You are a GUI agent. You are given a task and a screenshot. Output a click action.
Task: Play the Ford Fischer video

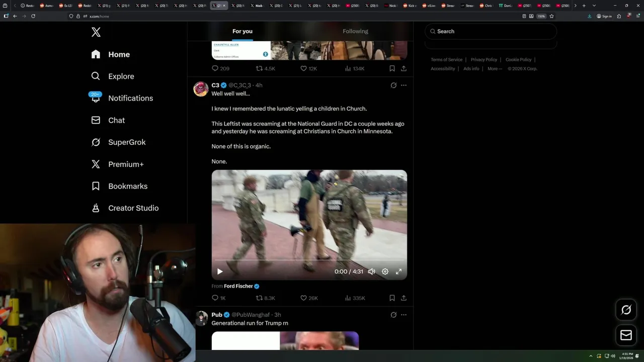point(220,271)
